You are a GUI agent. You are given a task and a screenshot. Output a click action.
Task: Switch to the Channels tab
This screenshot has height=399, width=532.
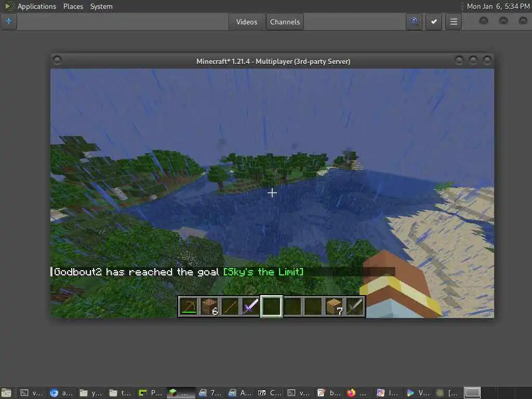285,22
